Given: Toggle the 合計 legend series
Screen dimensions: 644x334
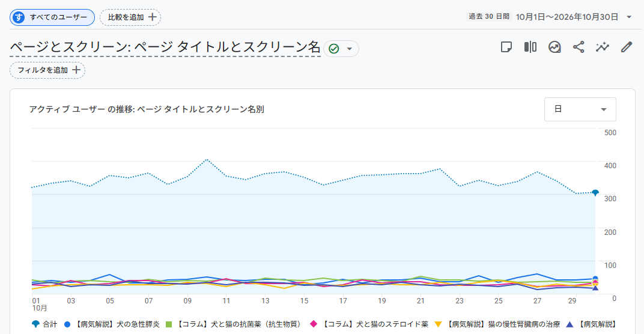Looking at the screenshot, I should pos(44,324).
